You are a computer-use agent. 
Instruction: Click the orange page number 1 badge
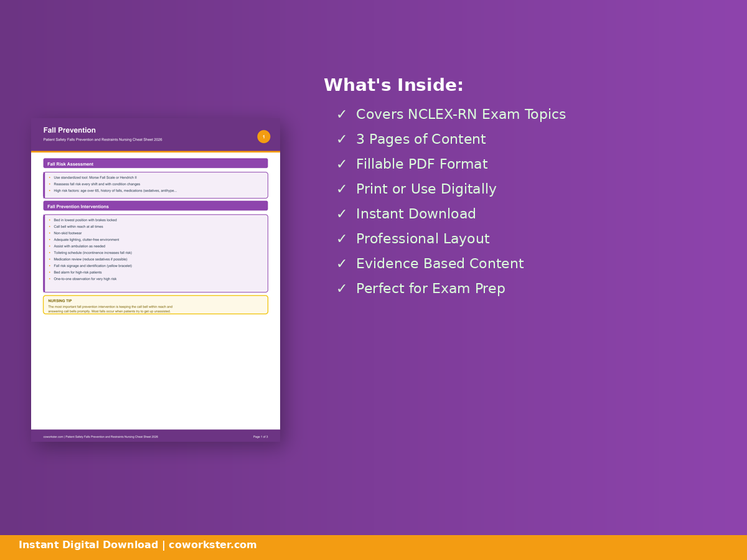pos(263,137)
